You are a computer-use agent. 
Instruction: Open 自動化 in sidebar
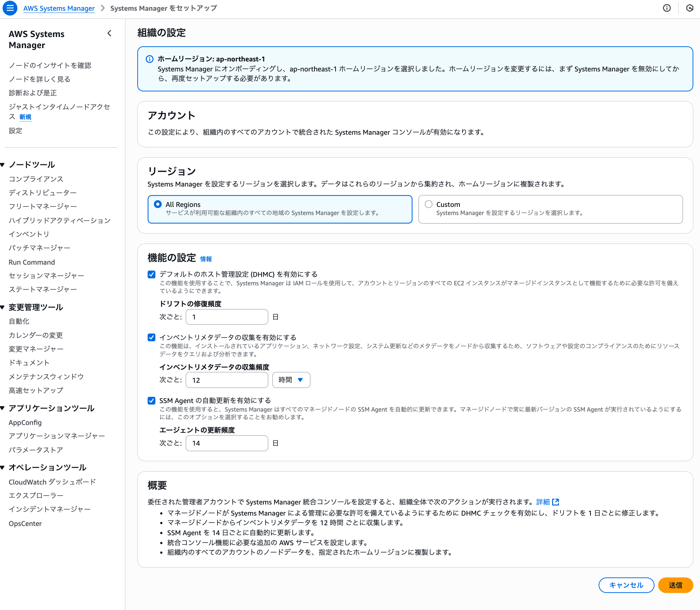19,322
